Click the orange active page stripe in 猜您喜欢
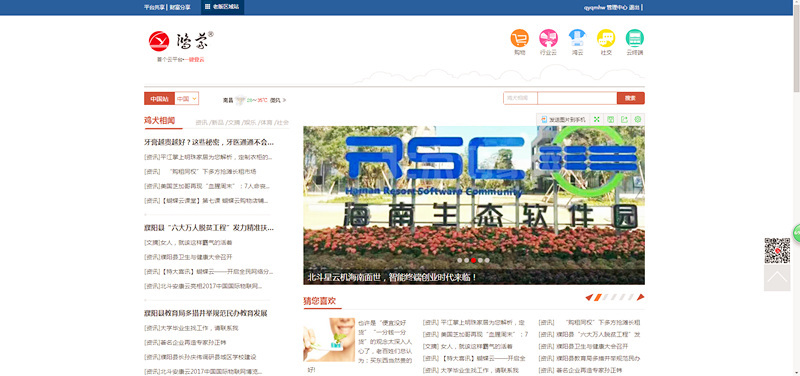 coord(598,297)
